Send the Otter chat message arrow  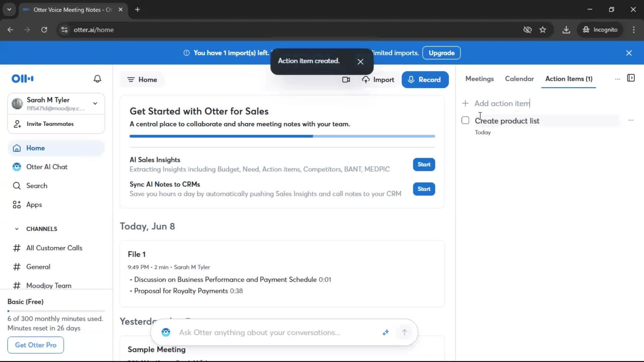point(405,333)
